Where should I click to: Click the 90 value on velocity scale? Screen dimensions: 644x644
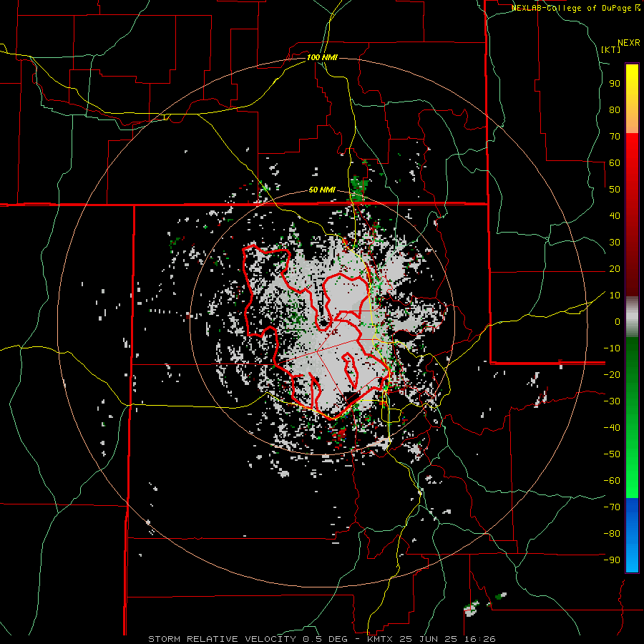click(615, 84)
